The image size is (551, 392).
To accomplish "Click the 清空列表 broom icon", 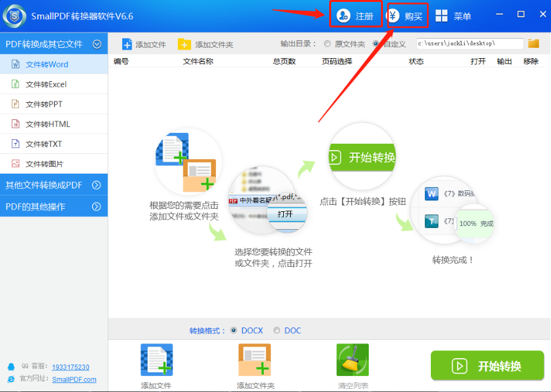I will 352,360.
